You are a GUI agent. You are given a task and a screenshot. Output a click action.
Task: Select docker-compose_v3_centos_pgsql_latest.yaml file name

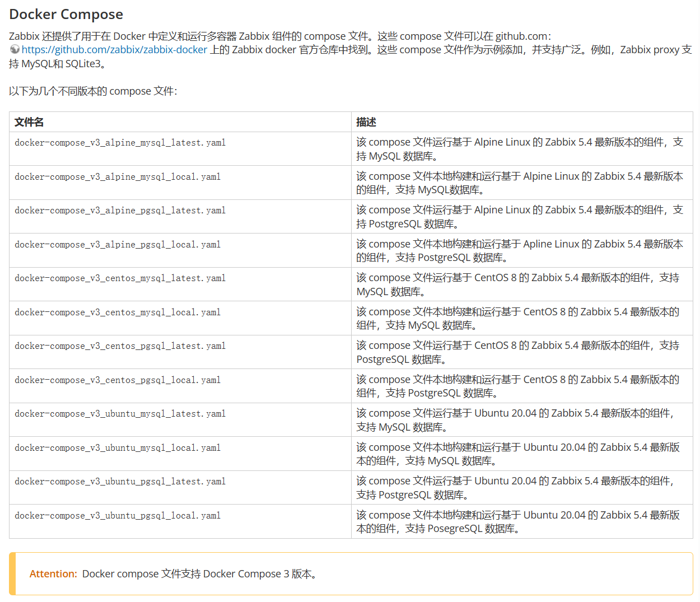point(120,346)
